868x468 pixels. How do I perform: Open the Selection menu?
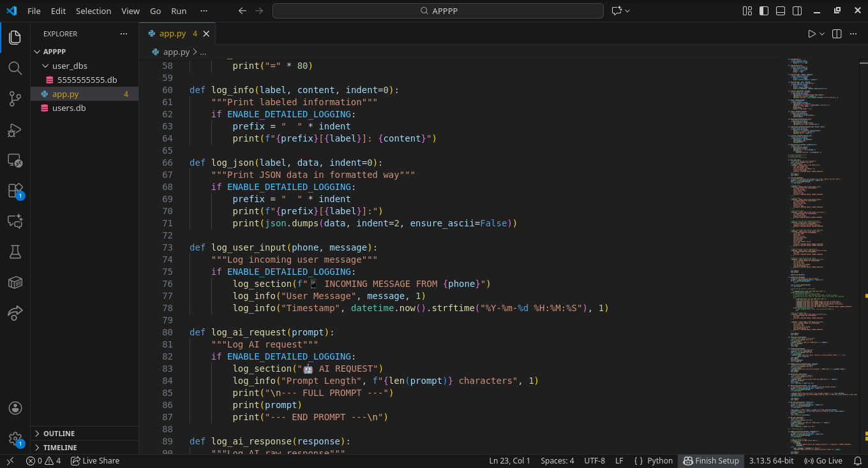click(93, 11)
